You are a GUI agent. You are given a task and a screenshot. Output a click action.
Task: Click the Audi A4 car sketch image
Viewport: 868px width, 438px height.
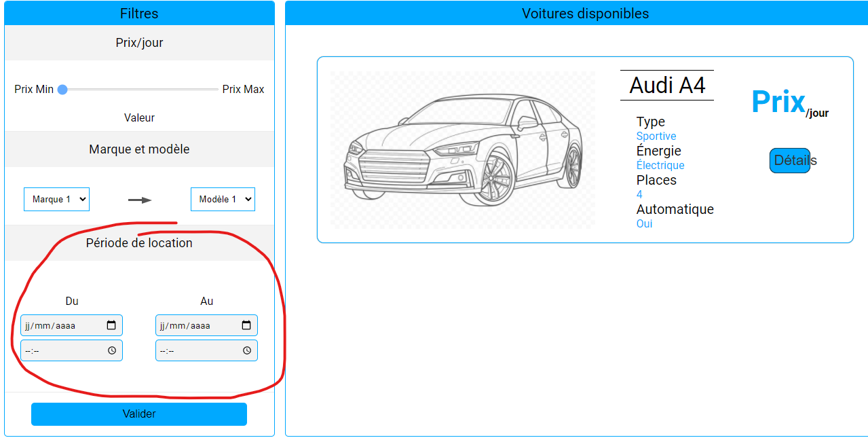tap(463, 149)
